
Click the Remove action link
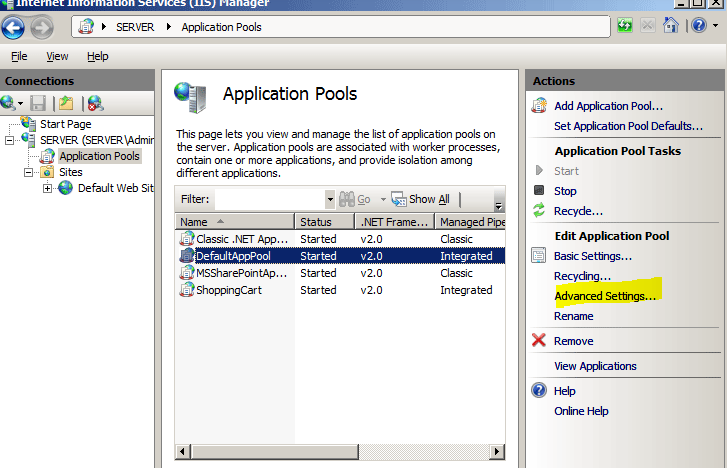[x=574, y=341]
